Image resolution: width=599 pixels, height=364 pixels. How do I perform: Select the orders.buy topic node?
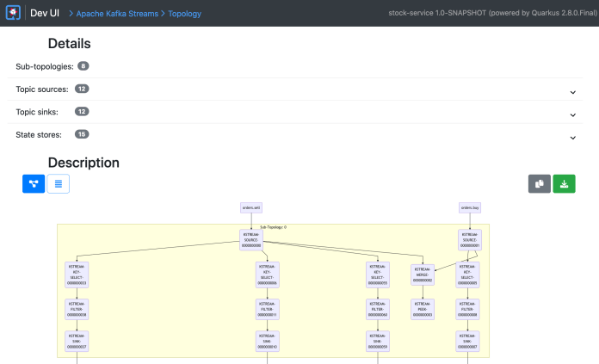(x=470, y=207)
